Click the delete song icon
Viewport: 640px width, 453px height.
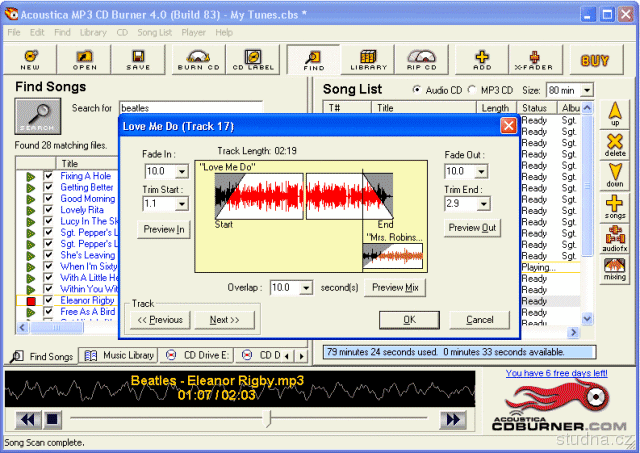[x=615, y=146]
